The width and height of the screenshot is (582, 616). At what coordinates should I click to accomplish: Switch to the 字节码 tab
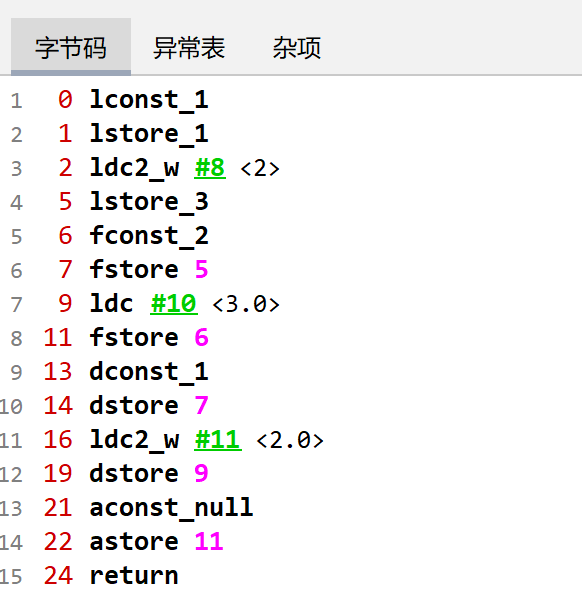71,47
